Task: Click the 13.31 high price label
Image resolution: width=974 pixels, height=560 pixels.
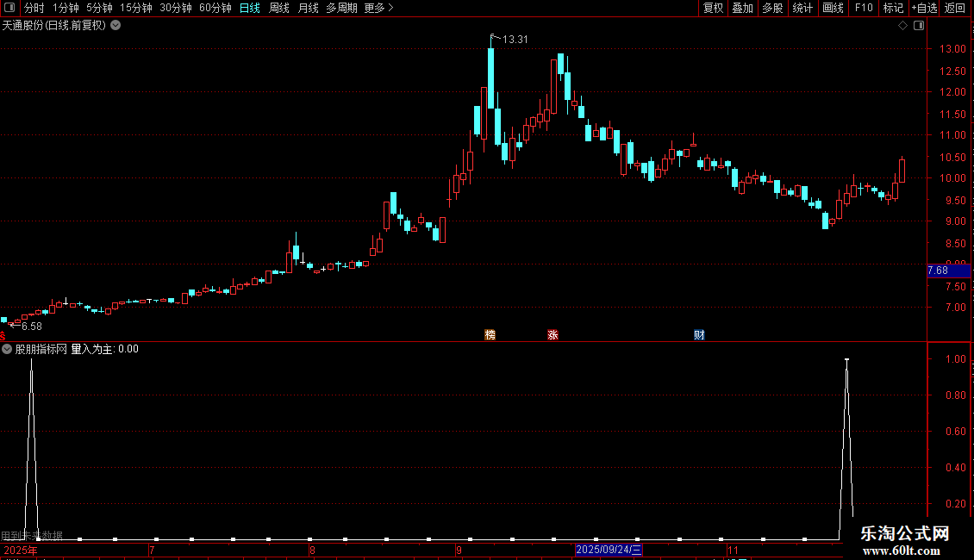Action: coord(515,39)
